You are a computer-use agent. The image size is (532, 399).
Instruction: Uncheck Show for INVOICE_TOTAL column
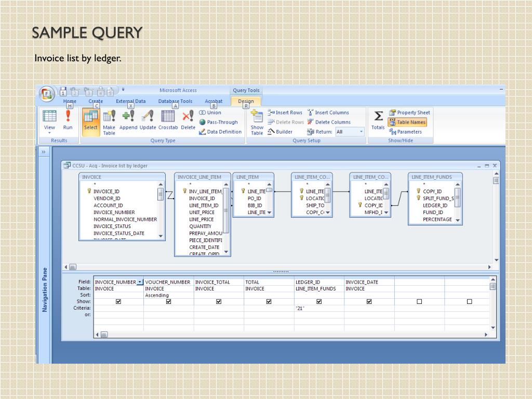(219, 301)
